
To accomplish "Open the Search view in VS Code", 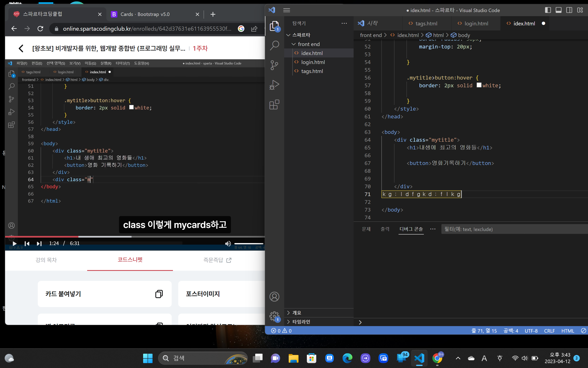I will point(274,45).
